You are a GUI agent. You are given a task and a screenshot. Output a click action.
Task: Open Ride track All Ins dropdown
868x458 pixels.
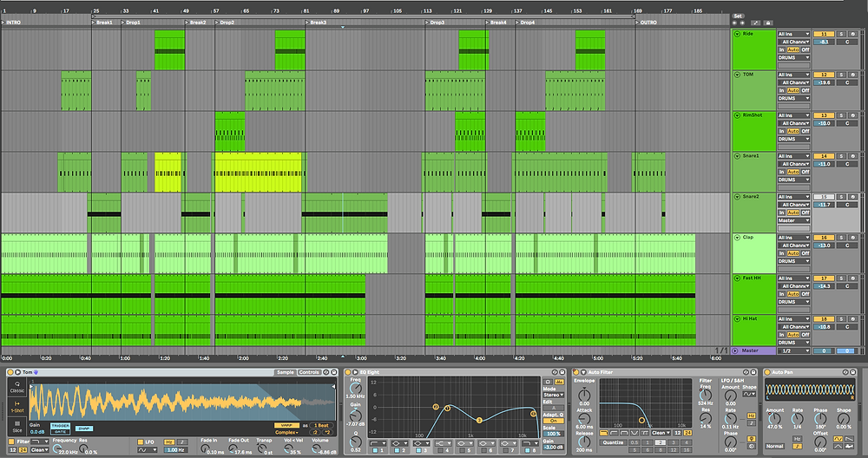794,35
